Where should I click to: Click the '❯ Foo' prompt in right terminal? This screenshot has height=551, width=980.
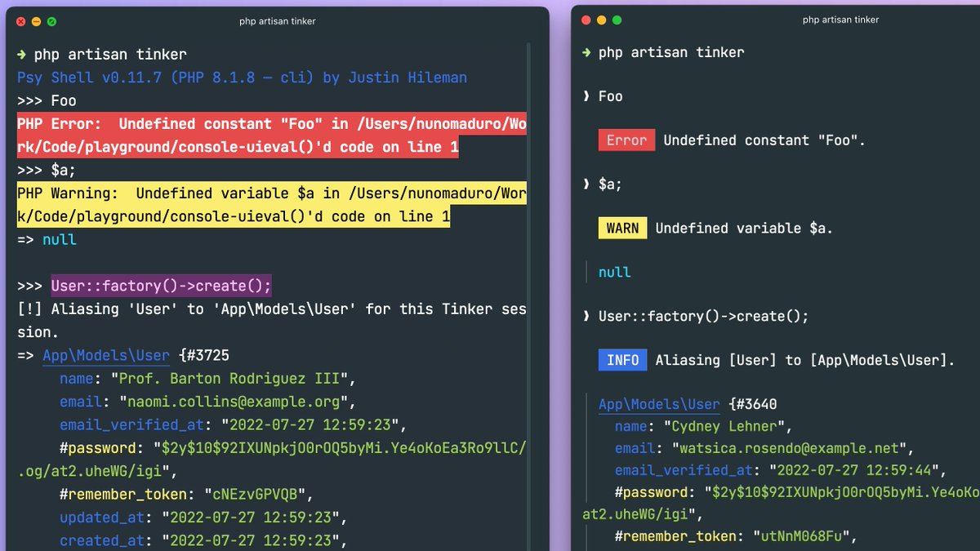[602, 96]
